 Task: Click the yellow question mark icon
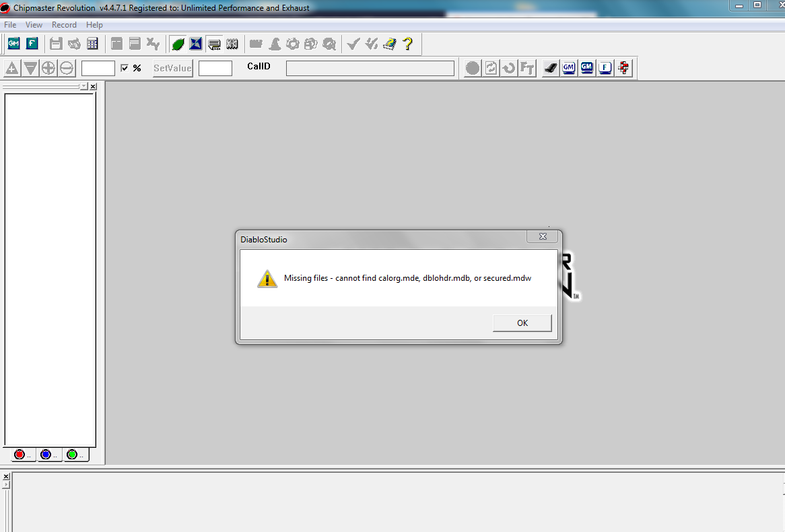coord(408,44)
